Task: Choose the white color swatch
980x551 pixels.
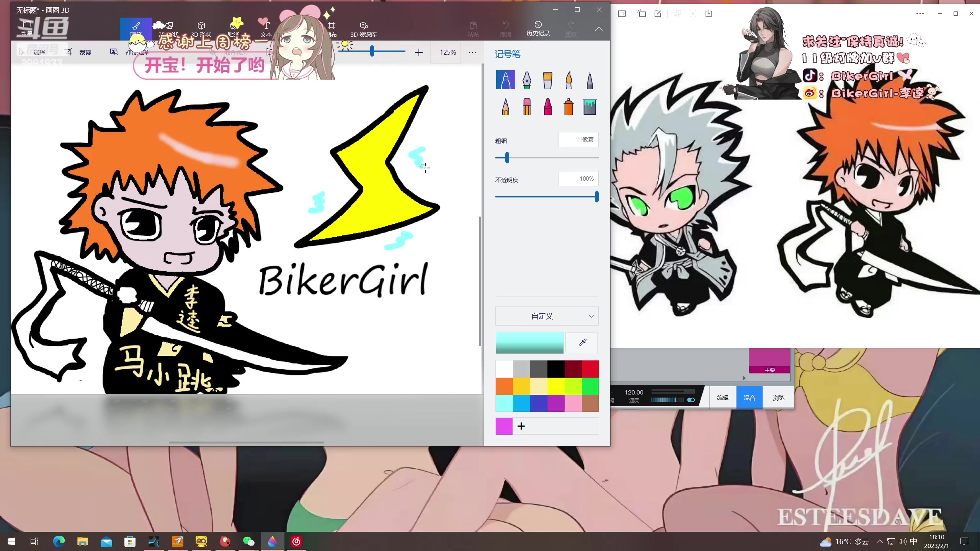Action: [x=504, y=369]
